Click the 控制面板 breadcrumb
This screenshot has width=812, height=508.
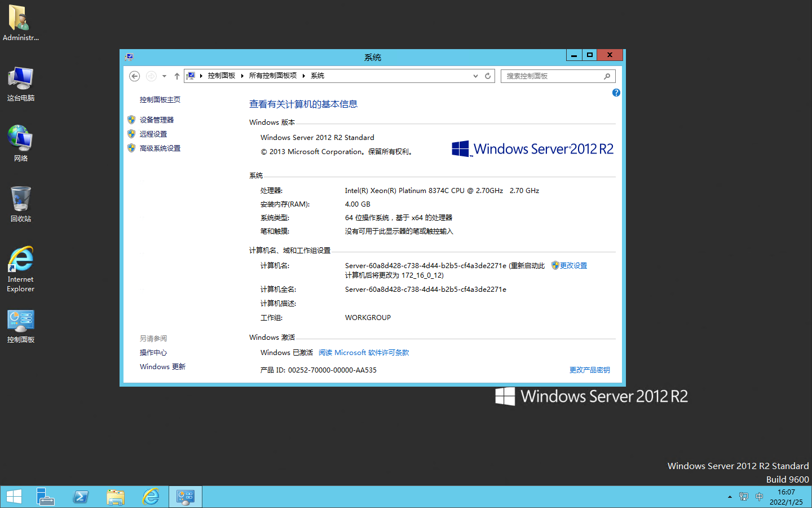coord(221,76)
